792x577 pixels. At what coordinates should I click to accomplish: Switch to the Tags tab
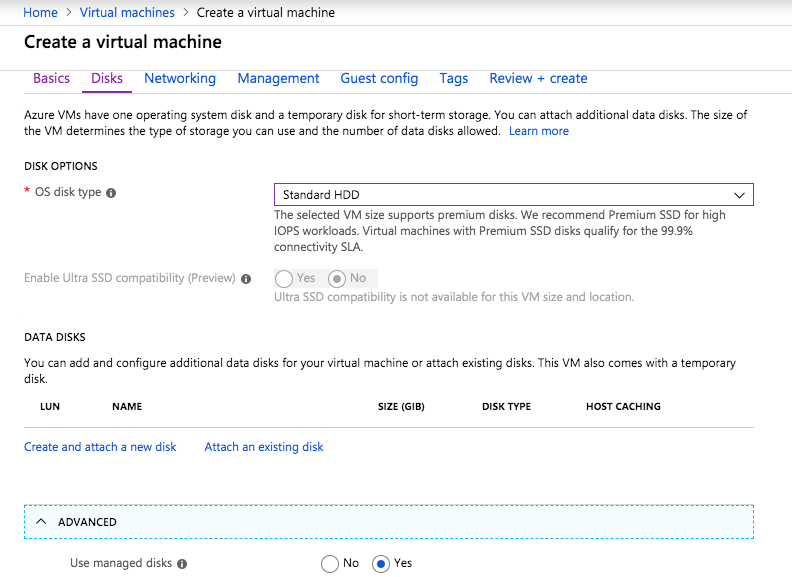(453, 78)
